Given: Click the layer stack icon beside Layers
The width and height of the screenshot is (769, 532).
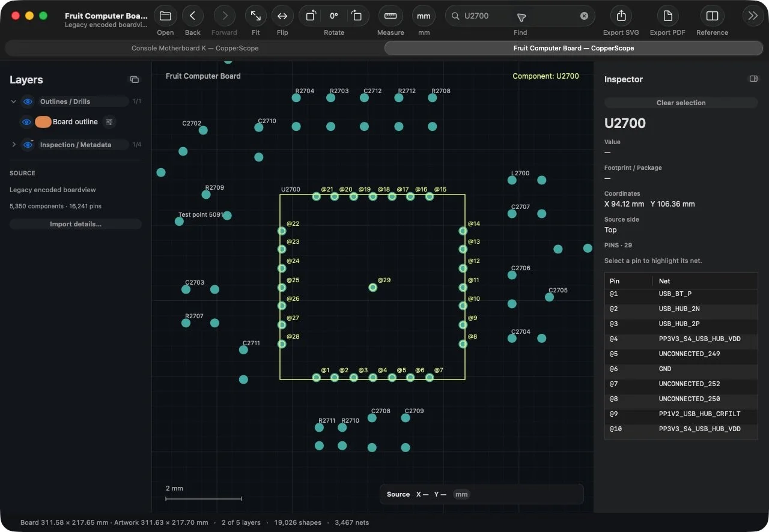Looking at the screenshot, I should click(135, 79).
